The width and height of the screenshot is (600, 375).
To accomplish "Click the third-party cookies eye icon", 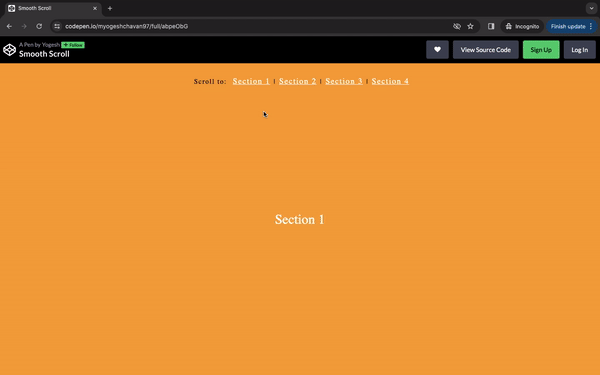I will coord(457,26).
